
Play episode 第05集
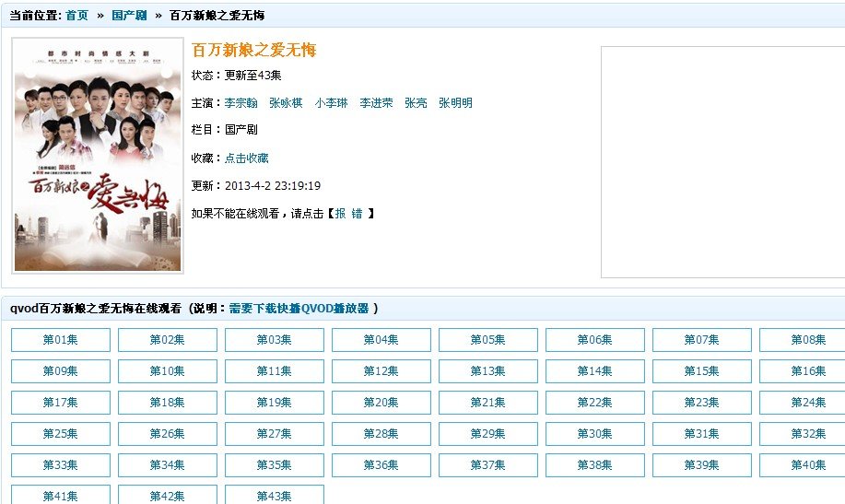tap(488, 340)
